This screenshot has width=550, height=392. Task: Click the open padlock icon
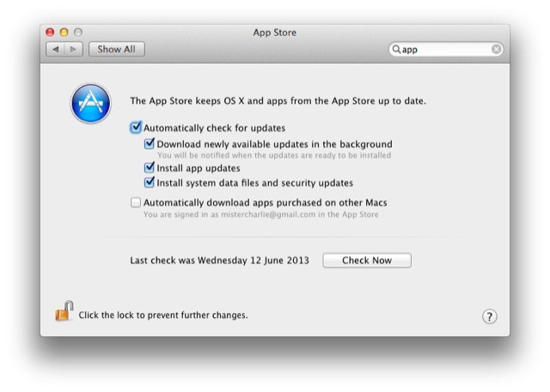[64, 311]
